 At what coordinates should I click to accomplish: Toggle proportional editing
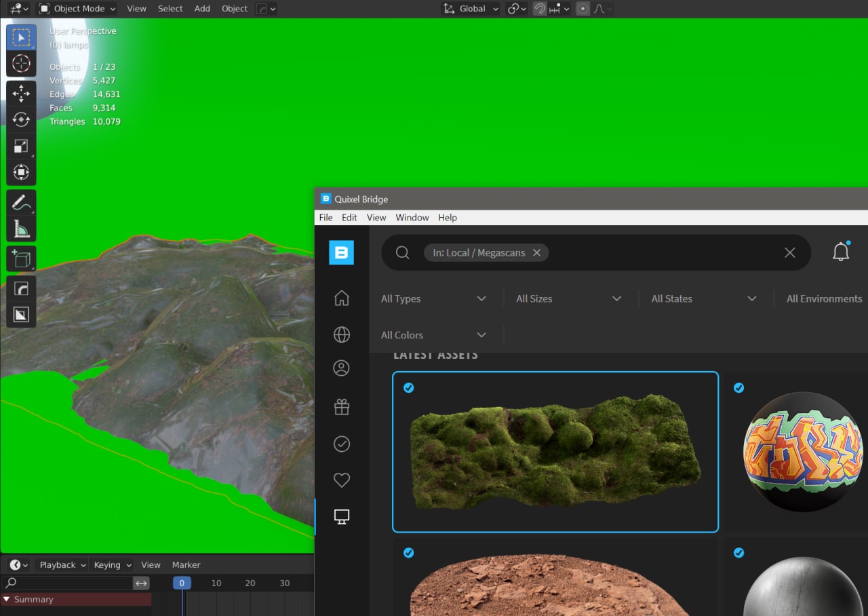click(583, 9)
